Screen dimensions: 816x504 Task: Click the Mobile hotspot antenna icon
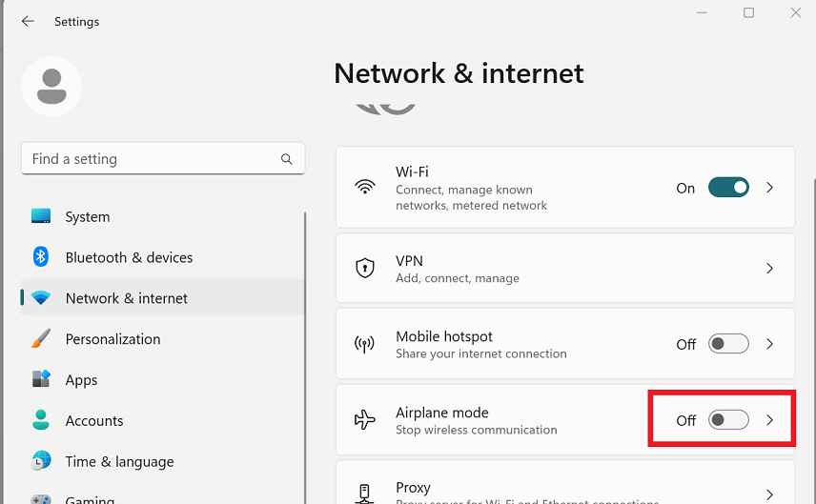click(364, 344)
